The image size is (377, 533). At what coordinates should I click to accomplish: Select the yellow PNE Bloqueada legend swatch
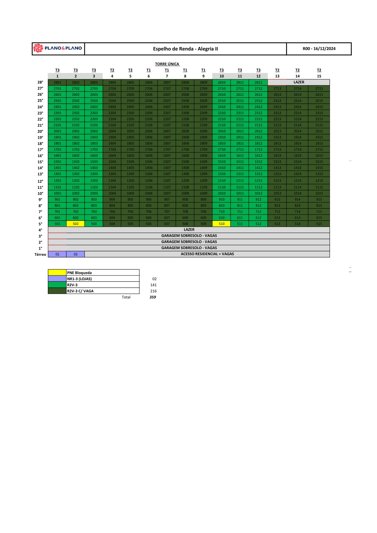(57, 272)
